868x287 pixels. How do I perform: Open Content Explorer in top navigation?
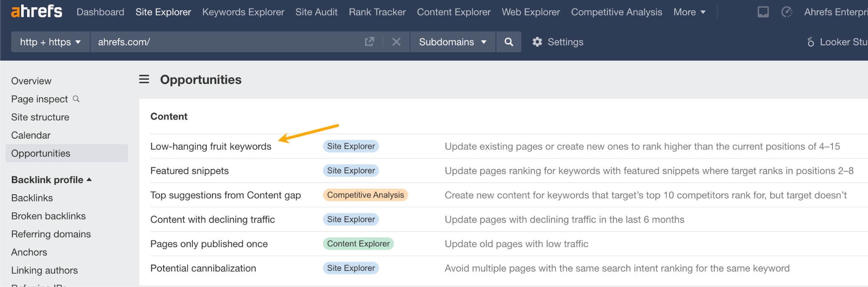click(x=454, y=12)
